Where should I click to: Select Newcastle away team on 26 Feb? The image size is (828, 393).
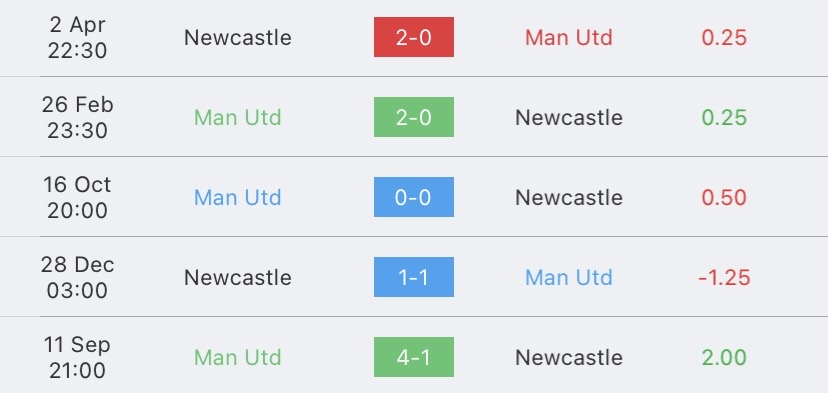click(569, 117)
